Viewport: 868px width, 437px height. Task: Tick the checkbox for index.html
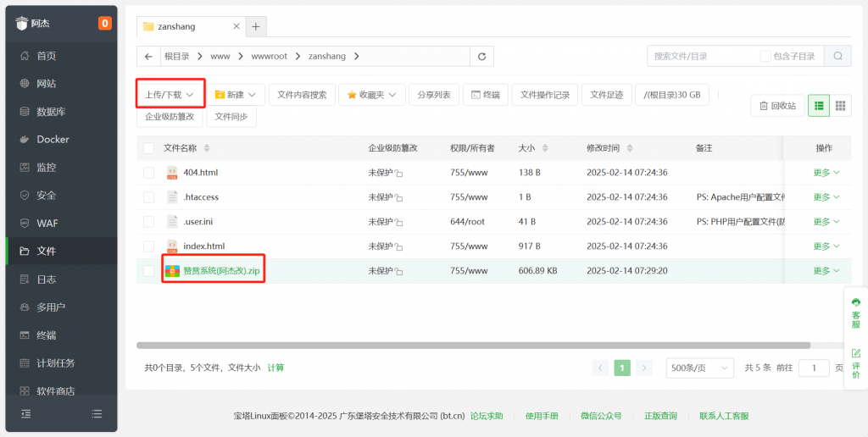coord(149,246)
